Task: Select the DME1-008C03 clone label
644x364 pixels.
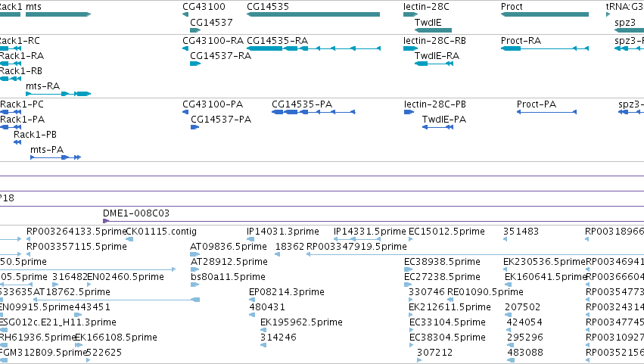Action: click(136, 213)
